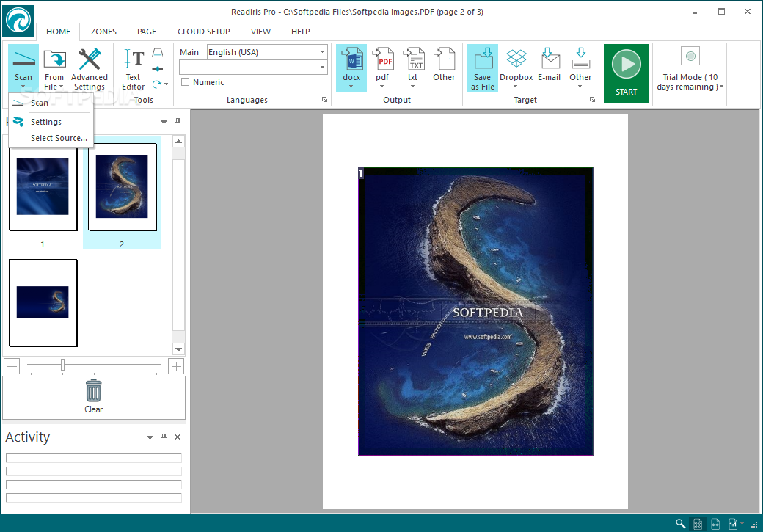Select the third page thumbnail
763x532 pixels.
click(x=43, y=303)
